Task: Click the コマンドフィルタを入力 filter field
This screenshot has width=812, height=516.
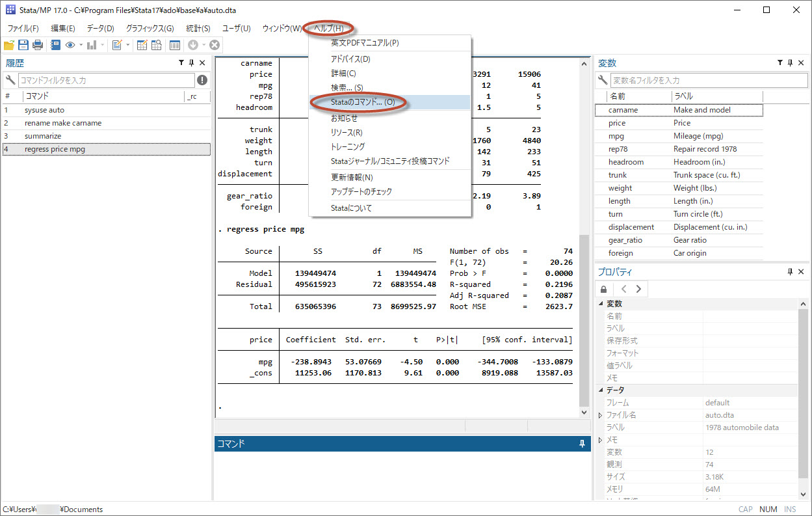Action: tap(106, 80)
